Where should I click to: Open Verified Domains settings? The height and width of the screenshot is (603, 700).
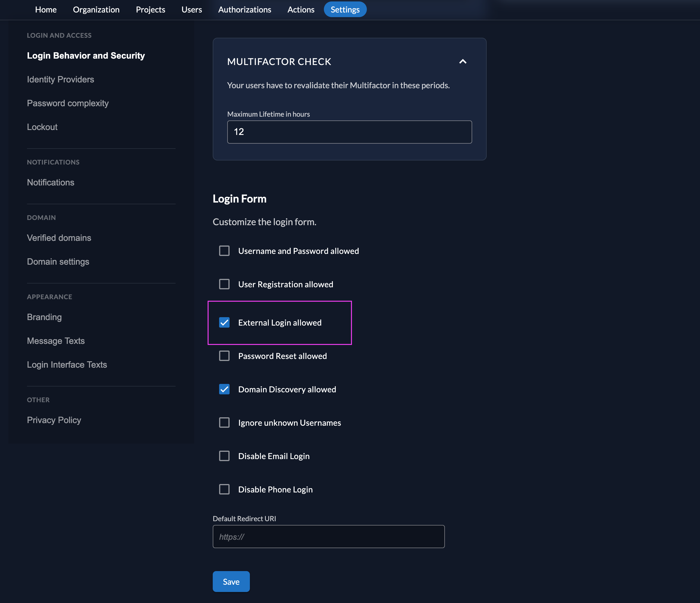(x=59, y=237)
